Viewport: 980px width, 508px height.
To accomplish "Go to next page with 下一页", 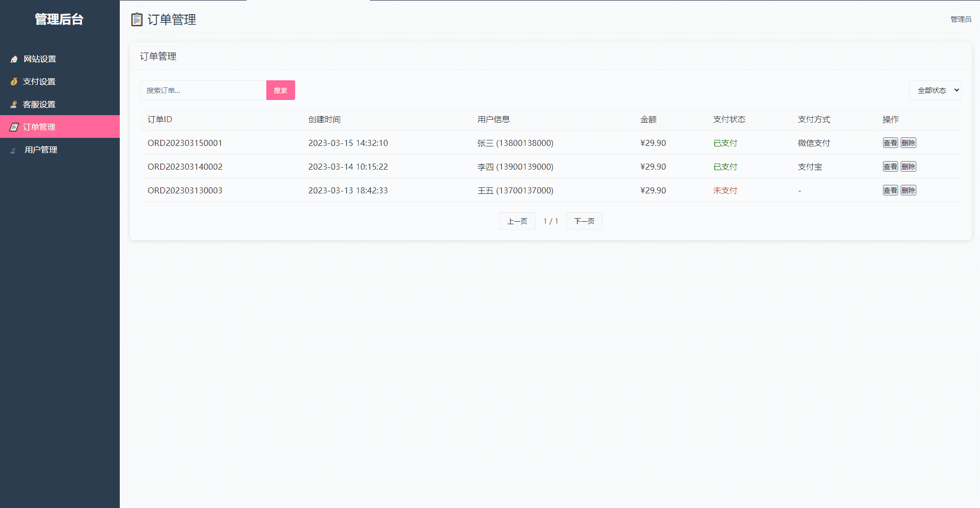I will point(584,221).
